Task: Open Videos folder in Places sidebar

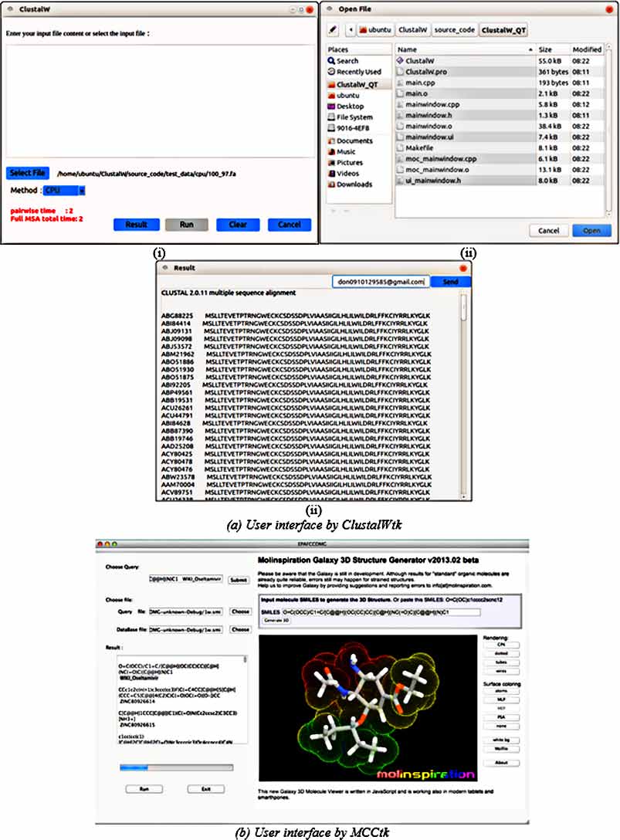Action: coord(343,174)
